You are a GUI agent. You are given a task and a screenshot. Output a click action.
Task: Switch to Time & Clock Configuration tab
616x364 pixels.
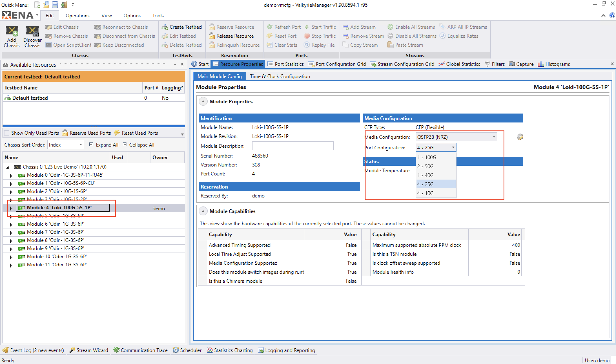(280, 76)
